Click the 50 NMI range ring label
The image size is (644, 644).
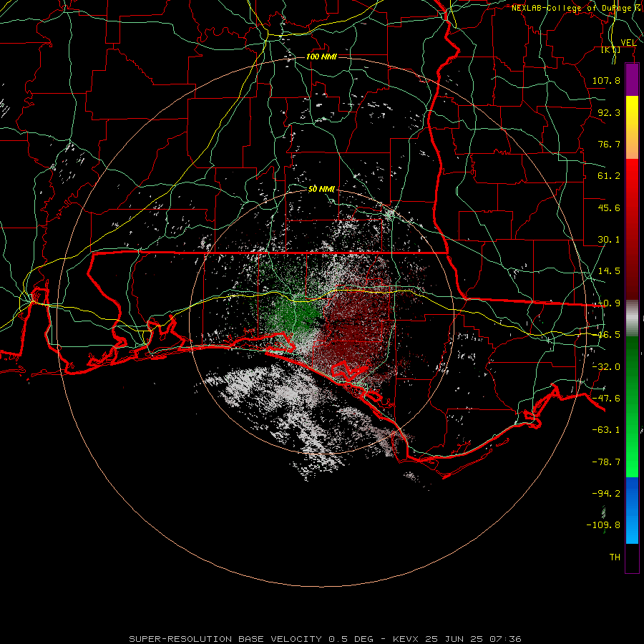321,190
